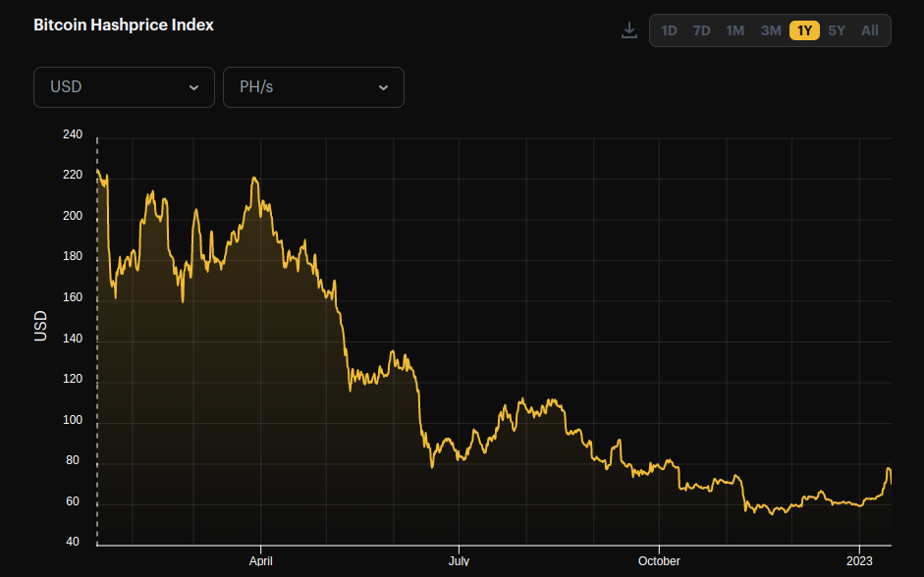The width and height of the screenshot is (924, 577).
Task: Click the 60 y-axis value
Action: point(73,501)
